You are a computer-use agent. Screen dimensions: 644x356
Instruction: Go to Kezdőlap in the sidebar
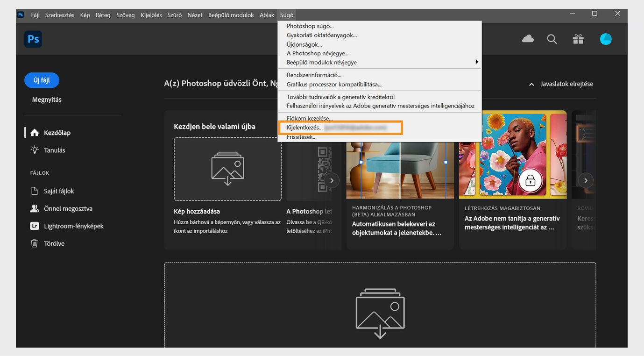coord(57,133)
